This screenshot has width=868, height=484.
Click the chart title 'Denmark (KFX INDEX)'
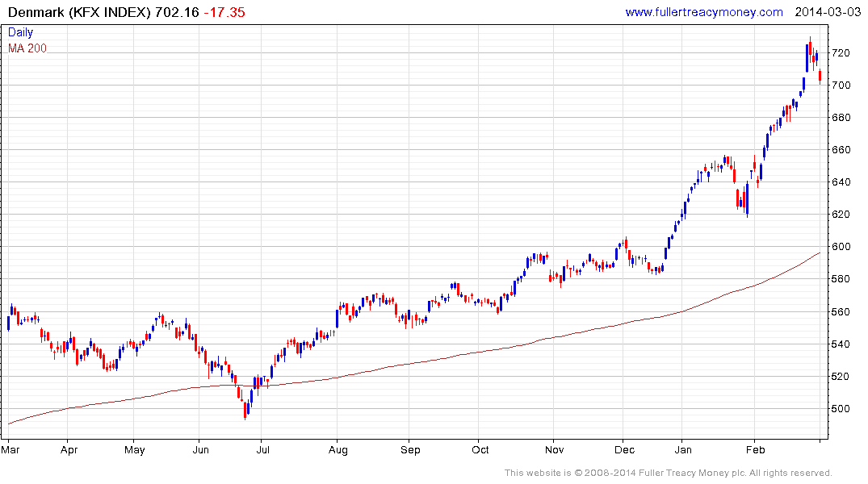[x=79, y=12]
